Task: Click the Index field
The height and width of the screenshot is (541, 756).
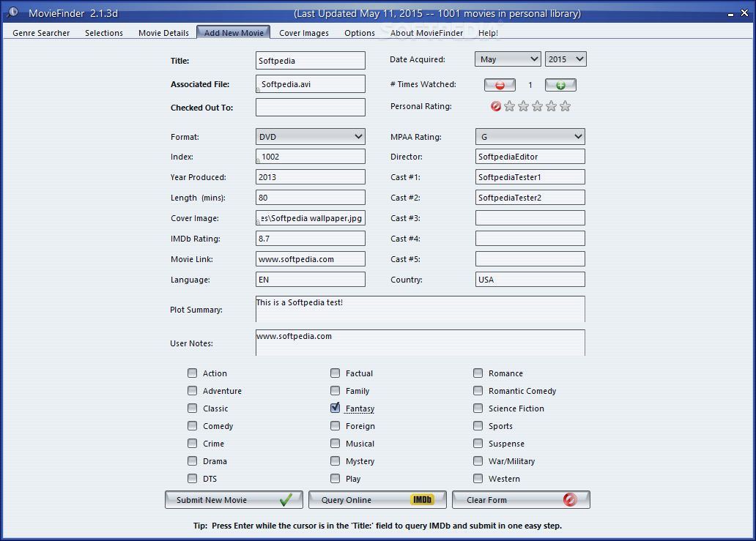Action: coord(310,156)
